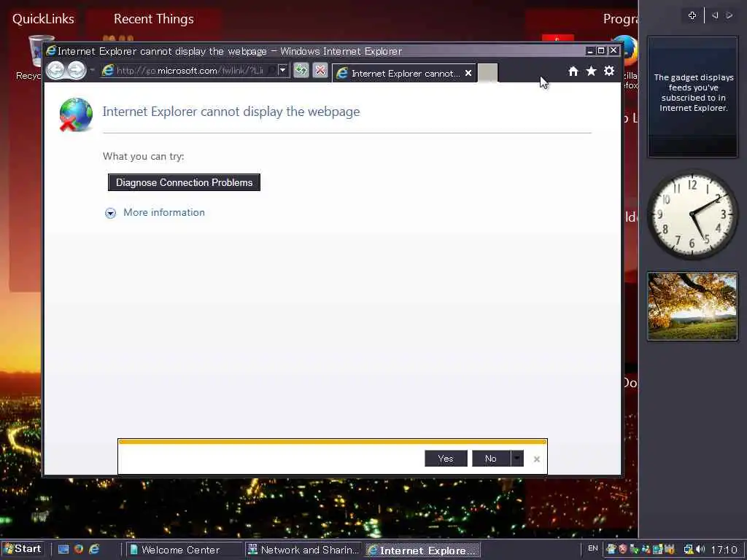Click the slideshow picture gadget thumbnail
747x560 pixels.
(x=692, y=306)
